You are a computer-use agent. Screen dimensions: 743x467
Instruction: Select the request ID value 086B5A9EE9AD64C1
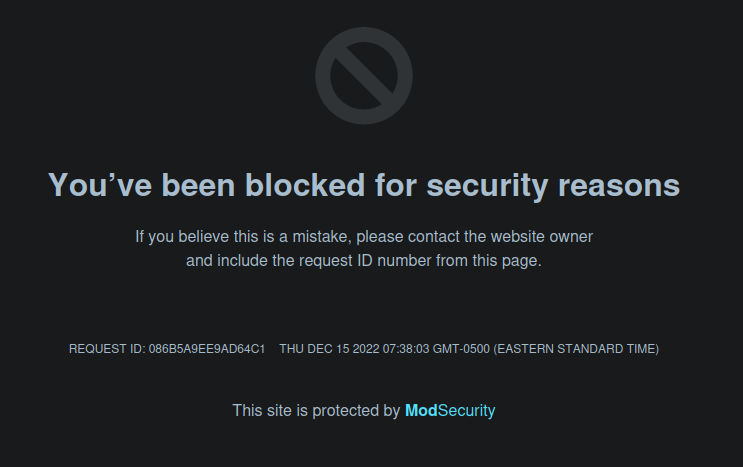(x=207, y=349)
